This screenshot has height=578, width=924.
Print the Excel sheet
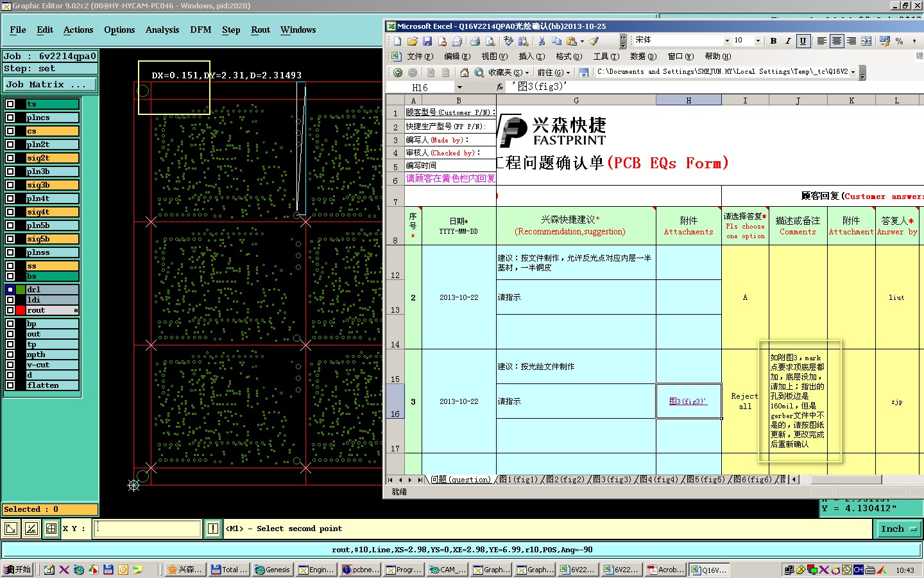pyautogui.click(x=475, y=41)
